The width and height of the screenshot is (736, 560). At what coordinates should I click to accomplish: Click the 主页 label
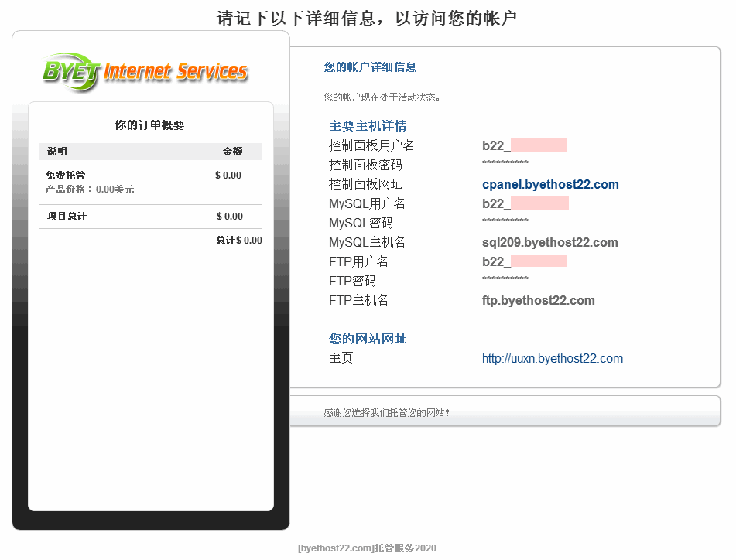coord(341,358)
